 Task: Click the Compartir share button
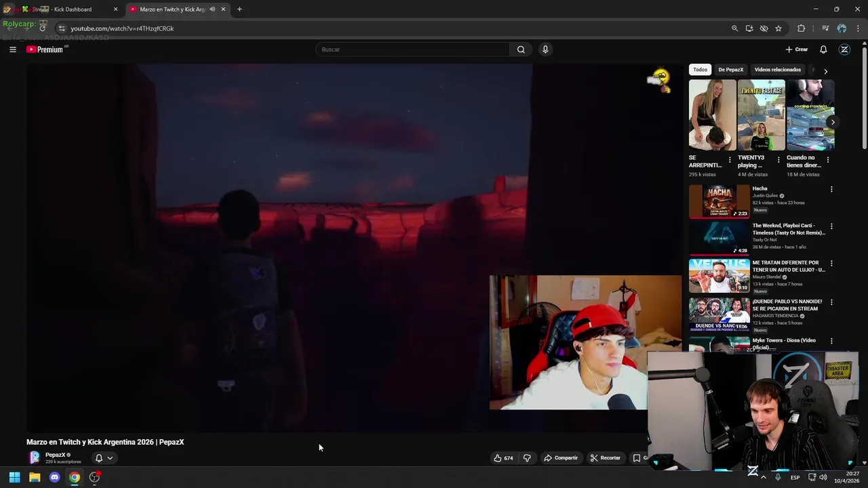[561, 458]
